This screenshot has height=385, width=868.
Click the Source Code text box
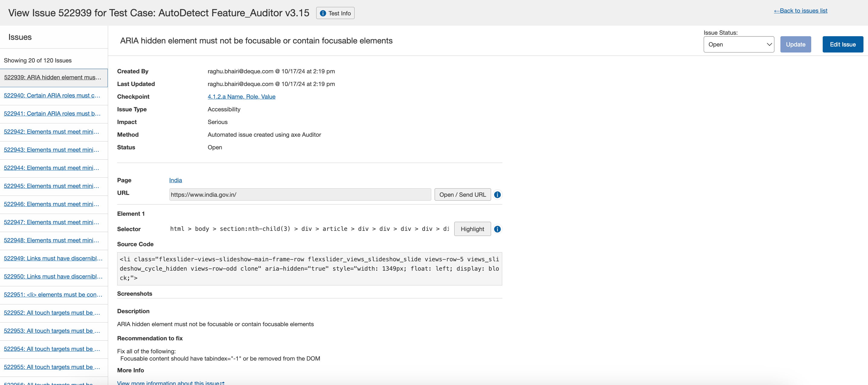pos(309,269)
